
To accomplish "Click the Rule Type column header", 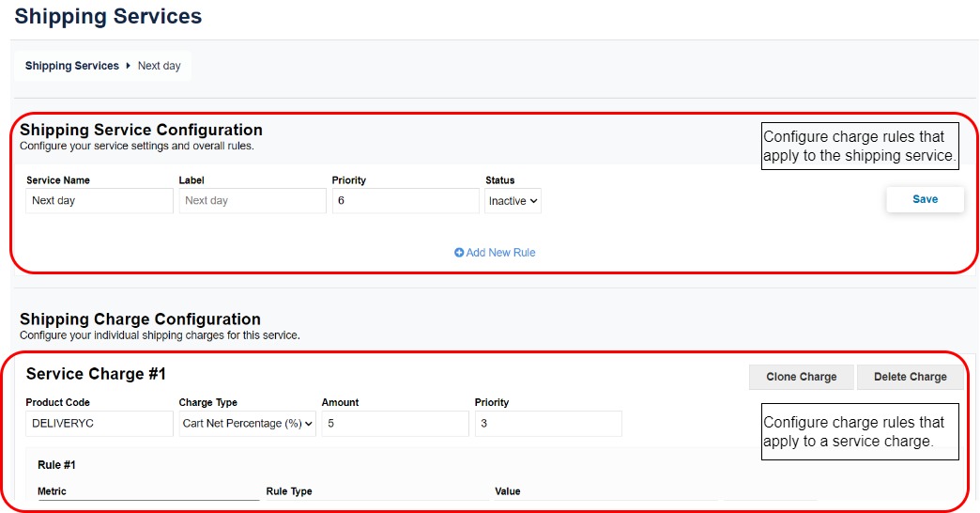I will tap(289, 491).
